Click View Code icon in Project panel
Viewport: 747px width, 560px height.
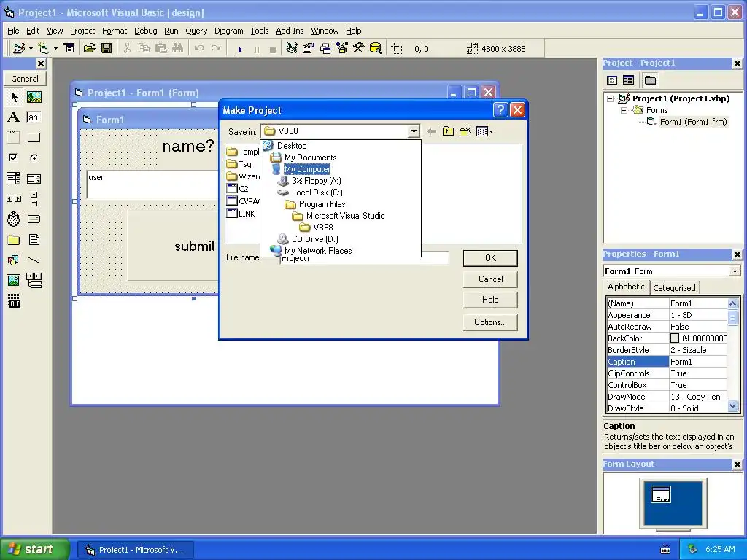(x=612, y=80)
